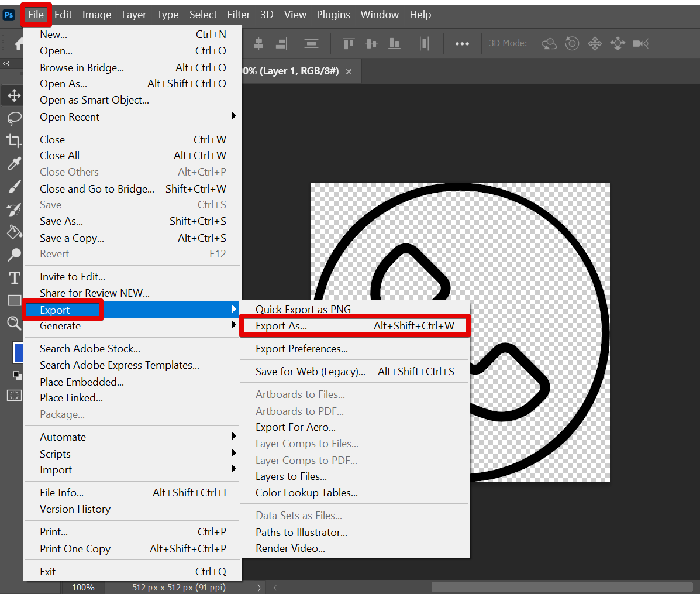The width and height of the screenshot is (700, 594).
Task: Click the blue foreground color swatch
Action: click(x=18, y=353)
